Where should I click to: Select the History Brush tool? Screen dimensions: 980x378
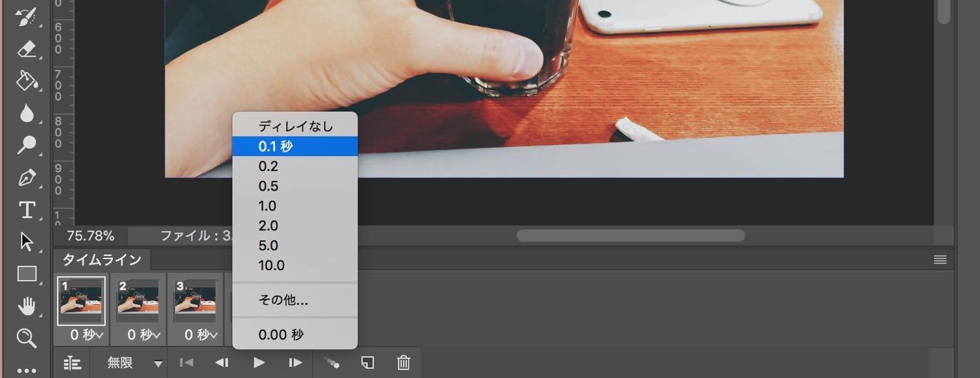click(x=26, y=17)
